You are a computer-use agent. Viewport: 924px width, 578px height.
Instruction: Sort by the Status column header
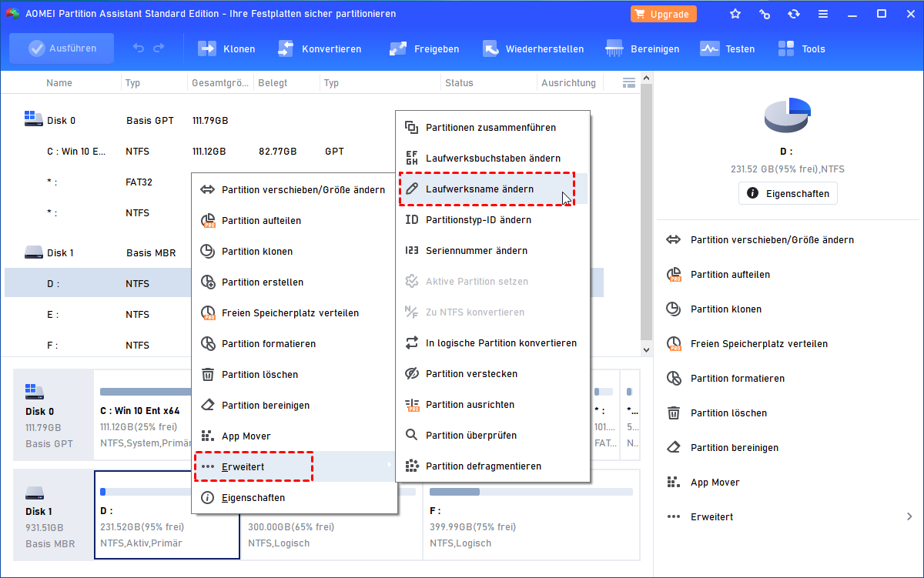459,82
